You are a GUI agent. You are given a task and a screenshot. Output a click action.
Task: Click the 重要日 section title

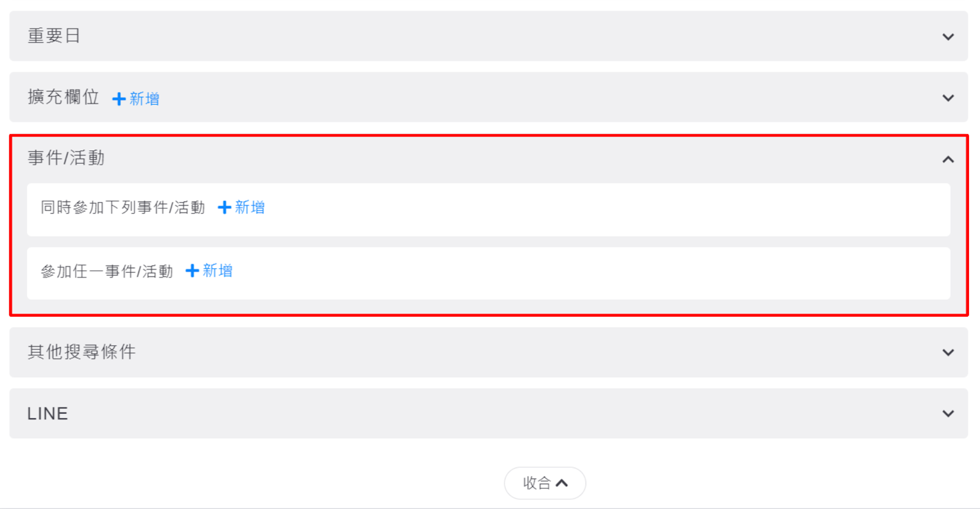click(54, 36)
